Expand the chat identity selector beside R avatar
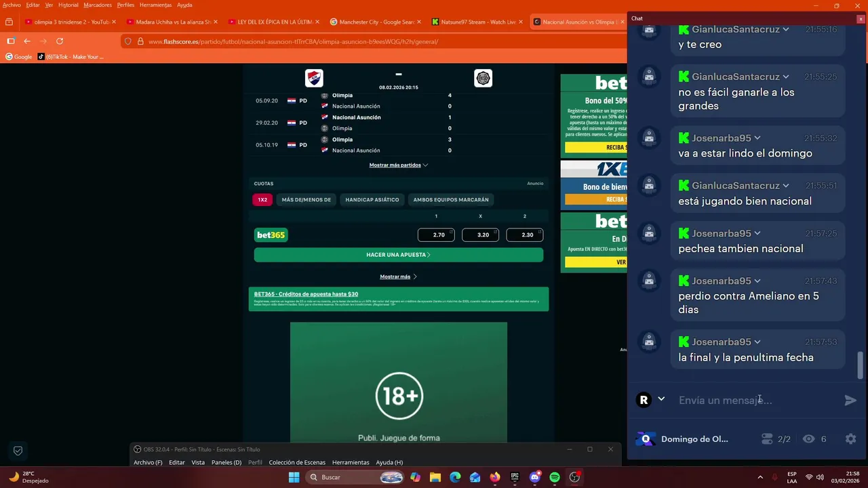This screenshot has height=488, width=868. (661, 399)
